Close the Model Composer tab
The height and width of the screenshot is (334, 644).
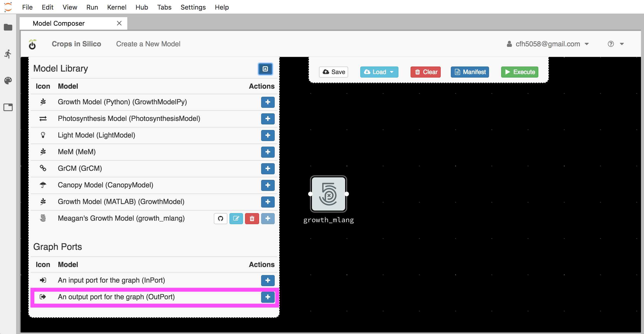(119, 23)
